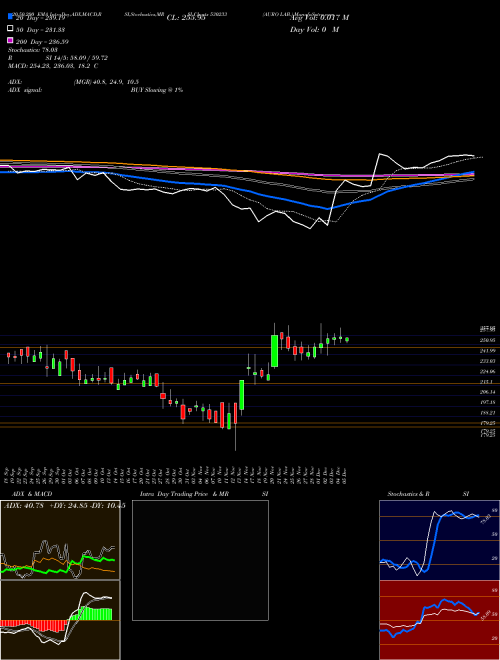
Task: Click the 'MACD: 234.23, 236.03, 18.2 C' line
Action: coord(53,66)
